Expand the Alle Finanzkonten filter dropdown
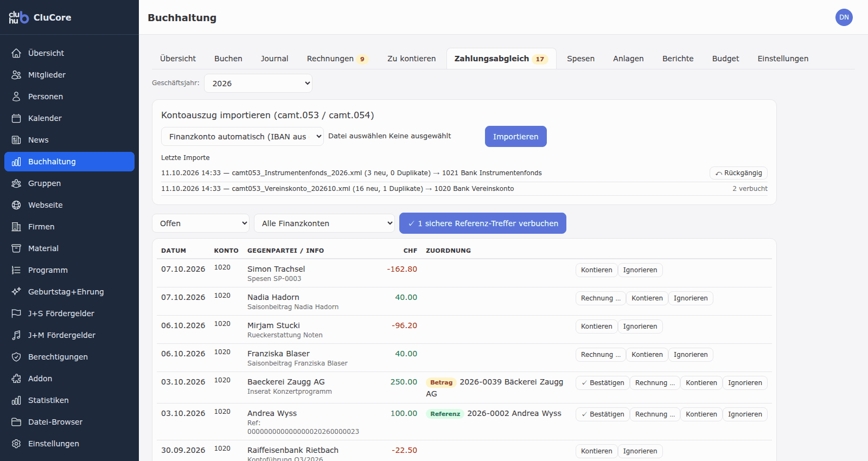868x461 pixels. 324,223
